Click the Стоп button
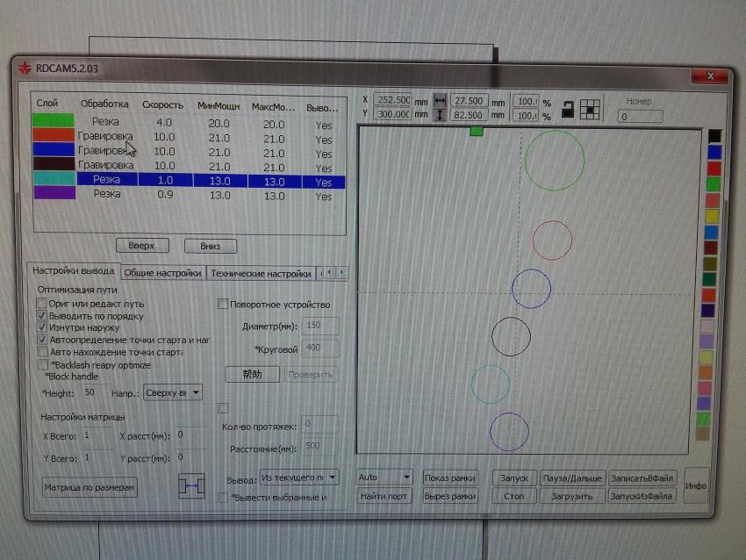 513,496
